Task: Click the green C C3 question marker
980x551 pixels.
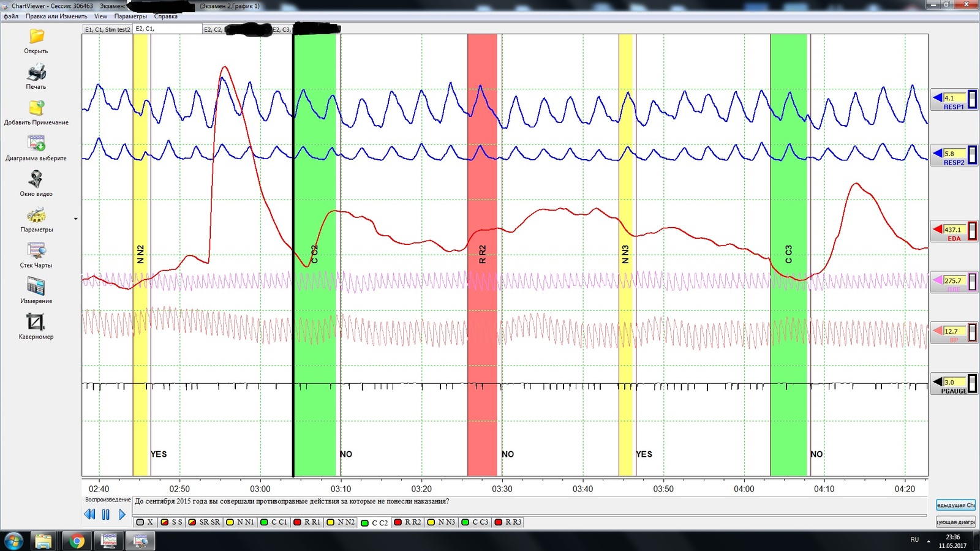Action: (x=788, y=255)
